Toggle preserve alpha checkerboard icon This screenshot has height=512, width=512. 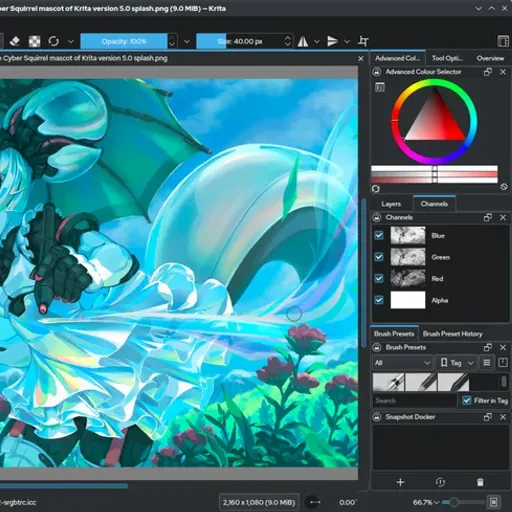tap(34, 41)
